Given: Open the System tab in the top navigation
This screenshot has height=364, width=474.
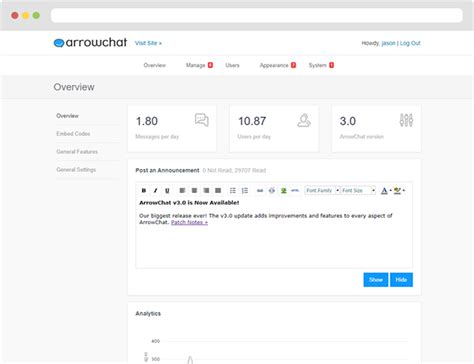Looking at the screenshot, I should coord(318,65).
